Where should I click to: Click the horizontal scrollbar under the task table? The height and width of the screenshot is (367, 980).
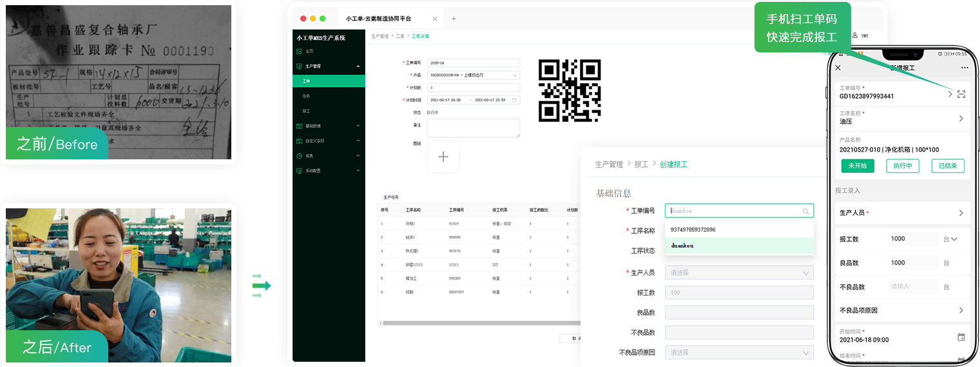pos(477,322)
